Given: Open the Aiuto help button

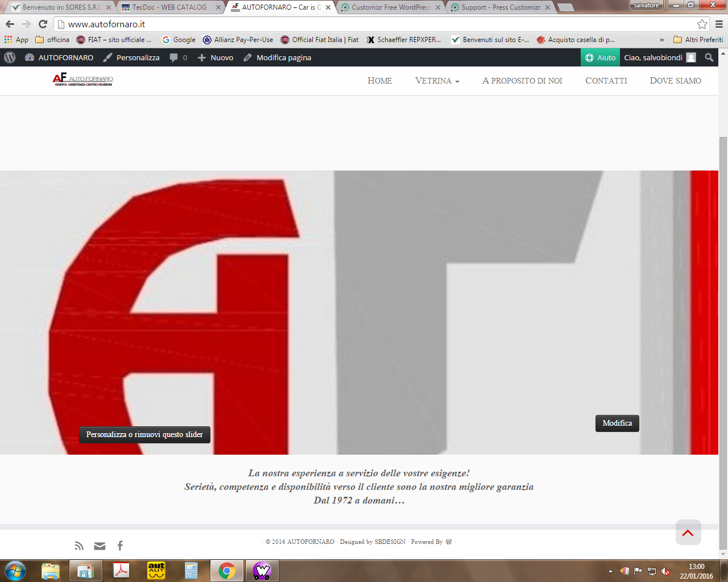Looking at the screenshot, I should [x=600, y=57].
